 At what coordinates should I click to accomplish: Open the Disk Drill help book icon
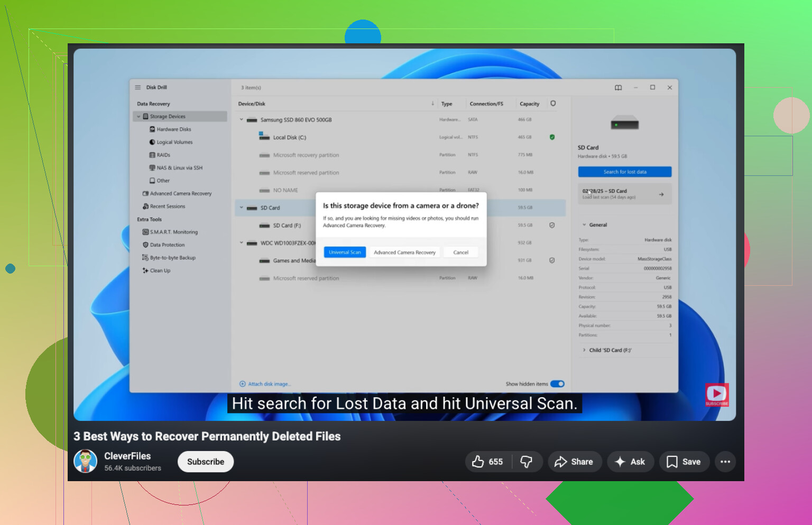[618, 88]
